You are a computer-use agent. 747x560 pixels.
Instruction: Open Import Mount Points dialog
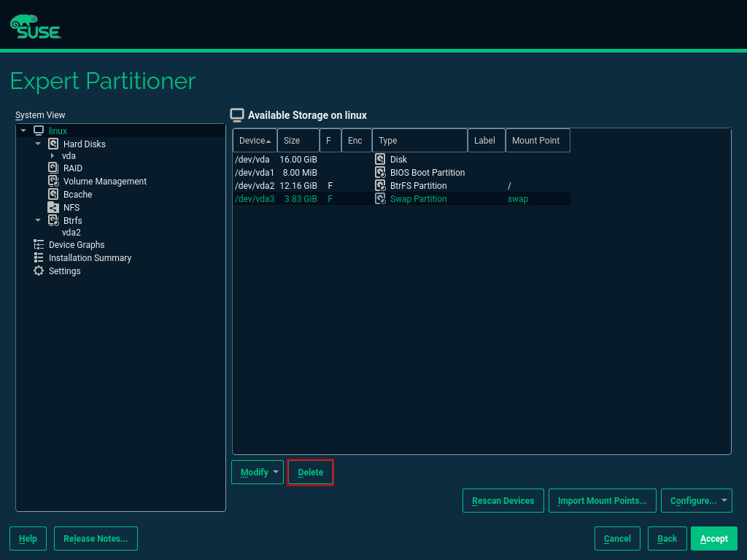click(602, 500)
